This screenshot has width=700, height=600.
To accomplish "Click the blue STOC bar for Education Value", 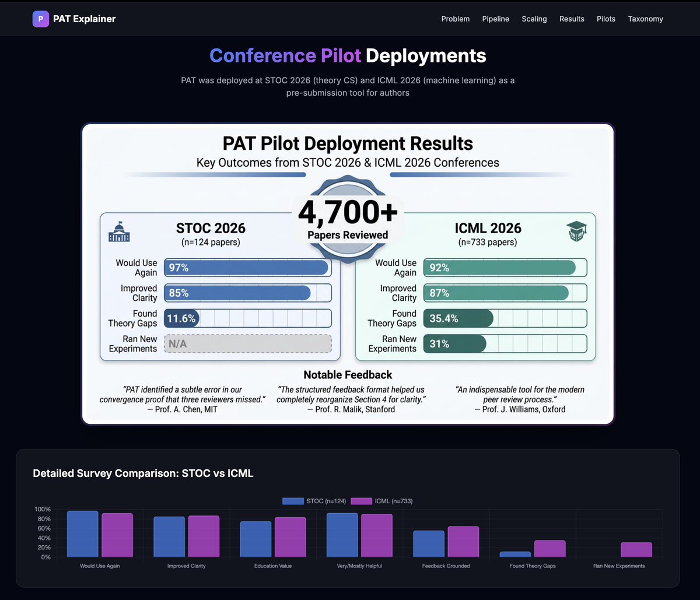I will tap(256, 539).
